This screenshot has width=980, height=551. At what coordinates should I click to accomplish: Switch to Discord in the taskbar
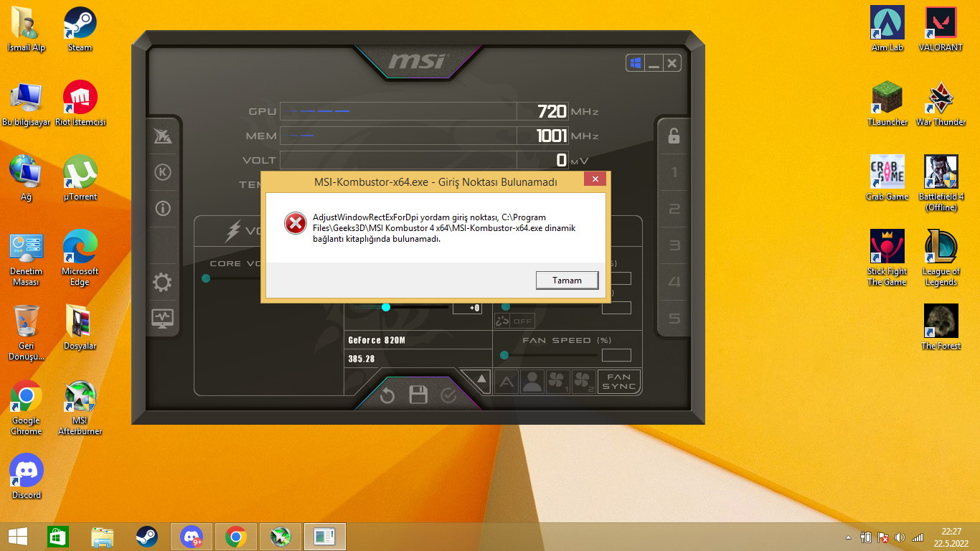point(192,536)
